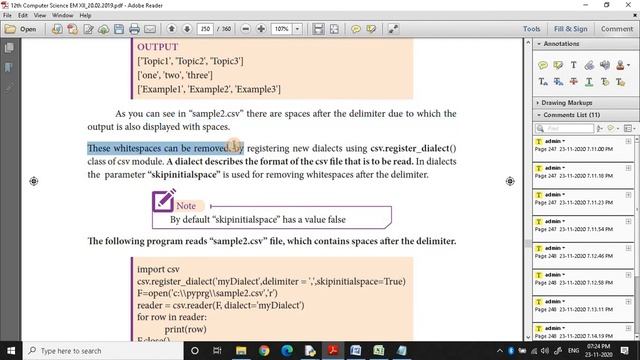Open the Window menu
Image resolution: width=640 pixels, height=360 pixels.
[x=62, y=16]
